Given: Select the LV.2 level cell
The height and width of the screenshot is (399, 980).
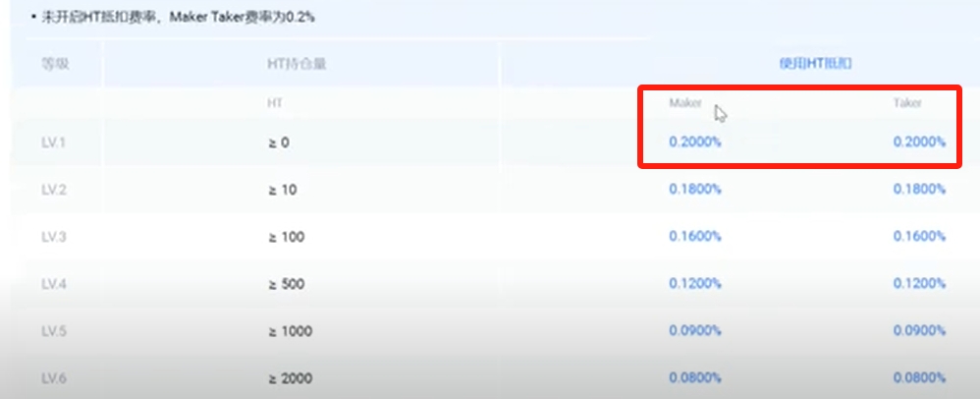Looking at the screenshot, I should pos(54,190).
